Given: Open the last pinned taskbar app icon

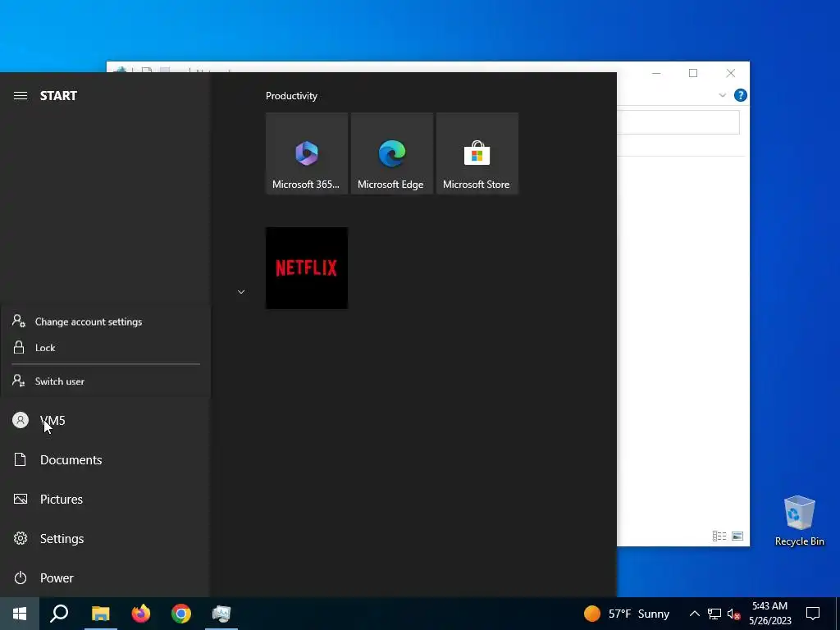Looking at the screenshot, I should 221,614.
